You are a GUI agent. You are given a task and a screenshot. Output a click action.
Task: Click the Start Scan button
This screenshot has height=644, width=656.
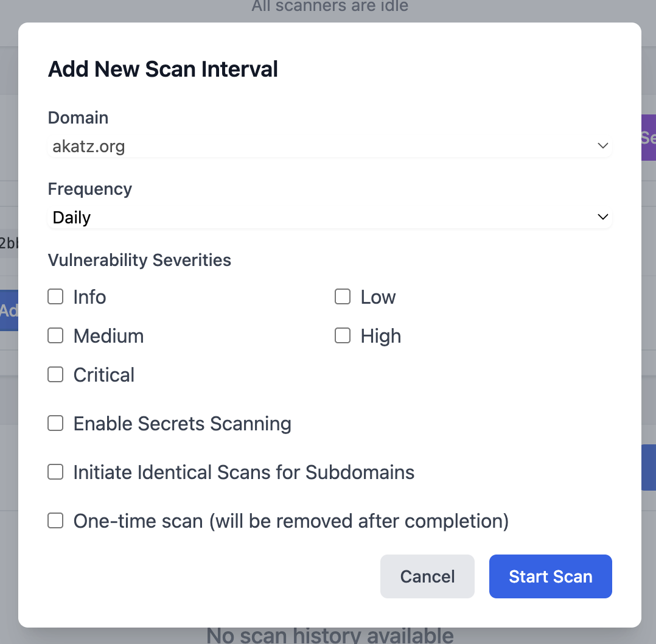(x=550, y=576)
